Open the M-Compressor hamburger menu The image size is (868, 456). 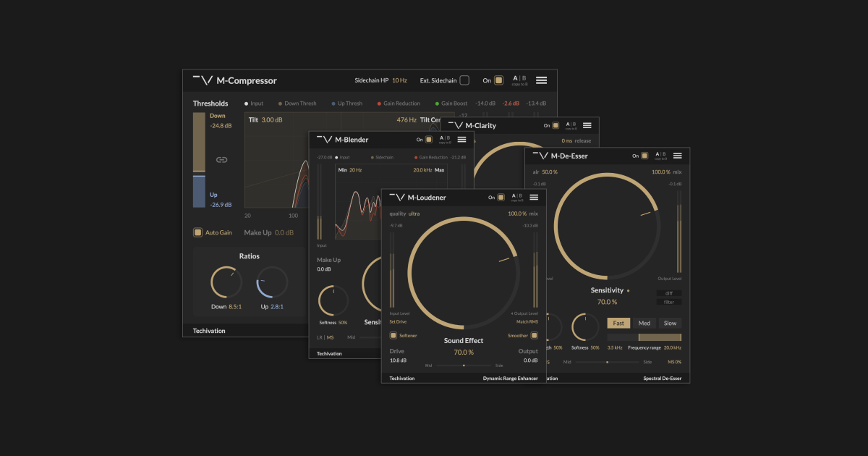[x=541, y=80]
